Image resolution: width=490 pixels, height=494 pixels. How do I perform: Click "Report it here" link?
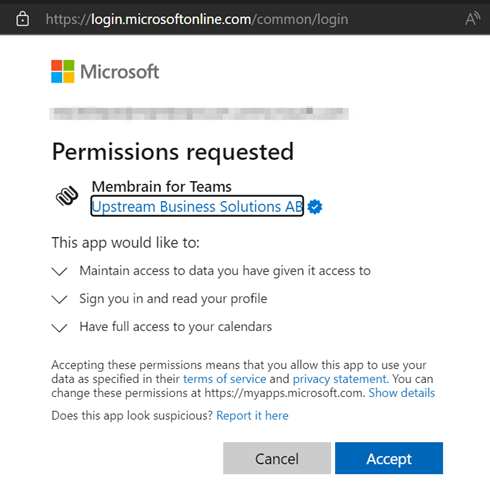(x=252, y=416)
